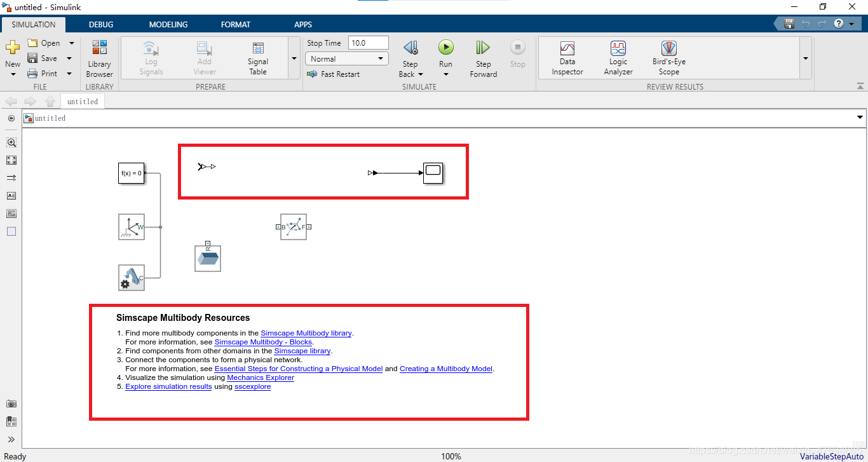Open the New dropdown arrow
Image resolution: width=868 pixels, height=462 pixels.
click(x=13, y=74)
